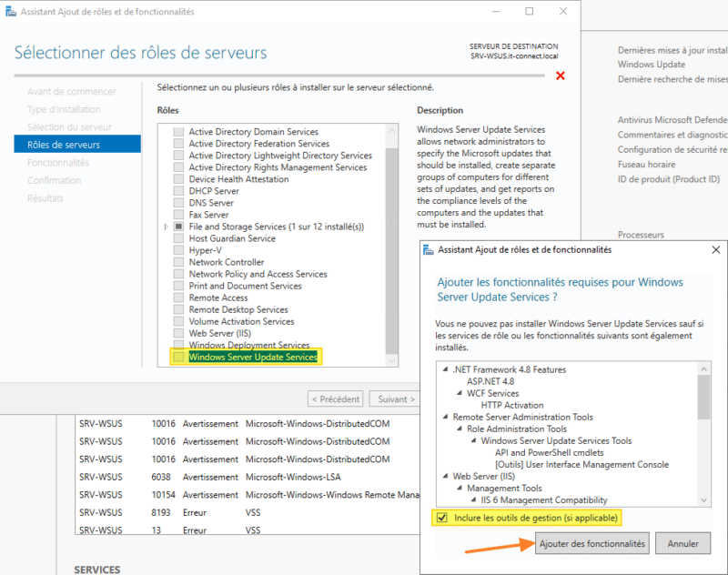Screen dimensions: 728x575
Task: Click the wizard icon in main title bar
Action: tap(10, 12)
